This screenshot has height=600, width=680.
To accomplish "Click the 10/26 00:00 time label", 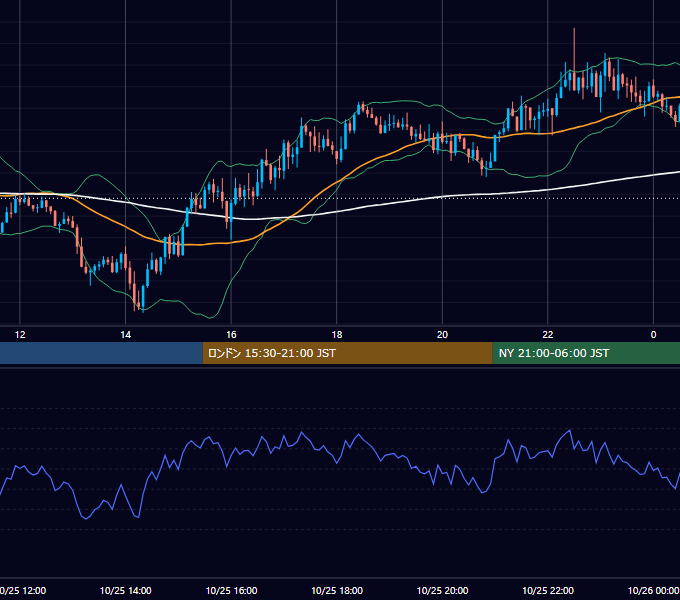I will pos(654,590).
